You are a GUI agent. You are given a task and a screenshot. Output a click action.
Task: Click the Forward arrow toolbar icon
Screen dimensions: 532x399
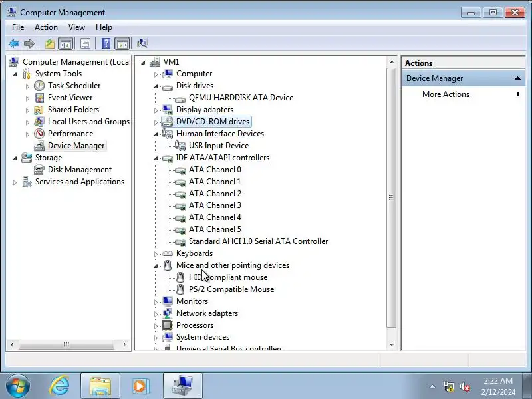pos(29,43)
